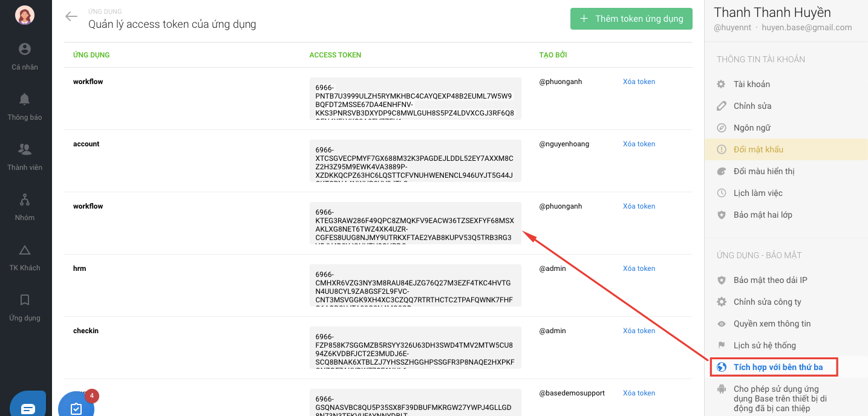Viewport: 868px width, 416px height.
Task: Click Xóa token for the account row
Action: [639, 144]
